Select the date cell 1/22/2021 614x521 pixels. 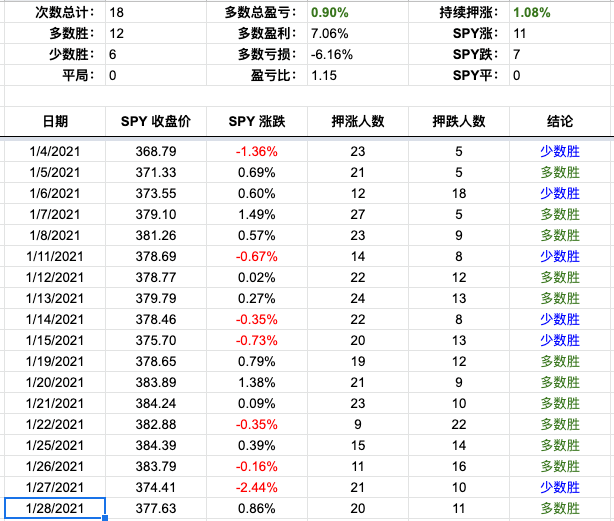tap(55, 424)
